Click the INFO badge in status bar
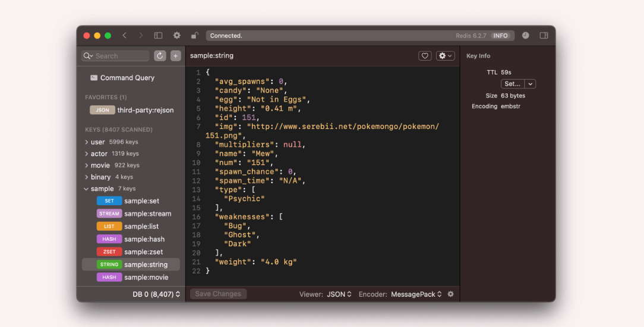Viewport: 644px width, 327px height. coord(500,36)
